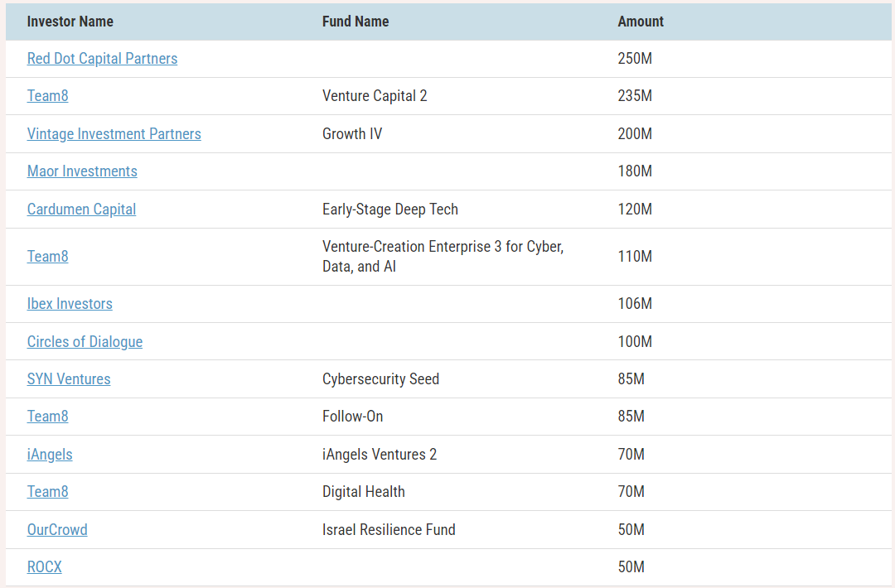
Task: Select the Growth IV fund name
Action: coord(352,134)
